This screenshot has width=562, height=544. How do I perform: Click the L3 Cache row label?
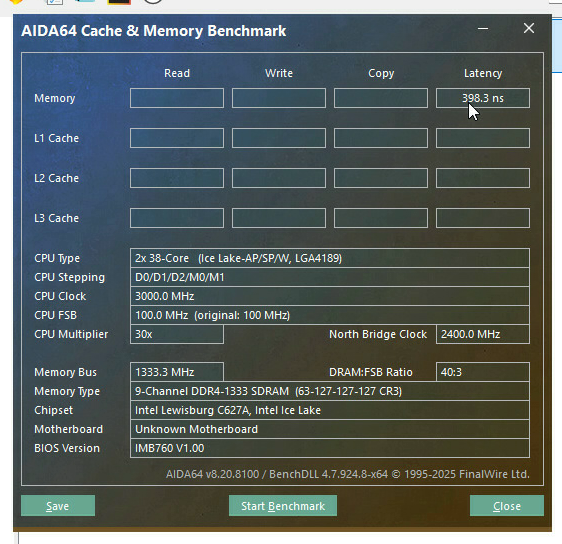click(x=57, y=218)
